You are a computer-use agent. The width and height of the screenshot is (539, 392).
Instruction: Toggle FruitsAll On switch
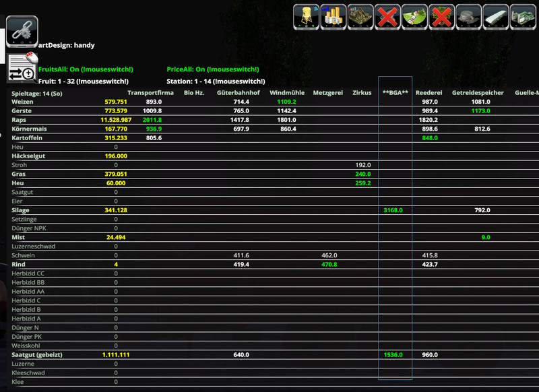pos(86,69)
